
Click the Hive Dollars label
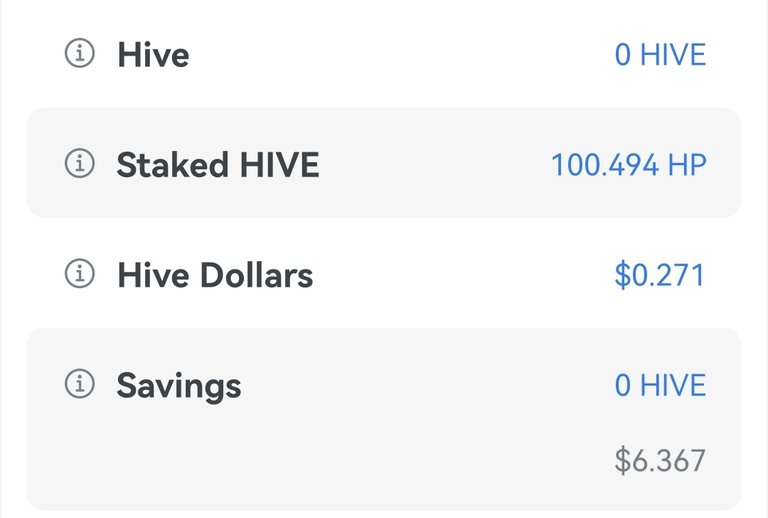coord(215,275)
